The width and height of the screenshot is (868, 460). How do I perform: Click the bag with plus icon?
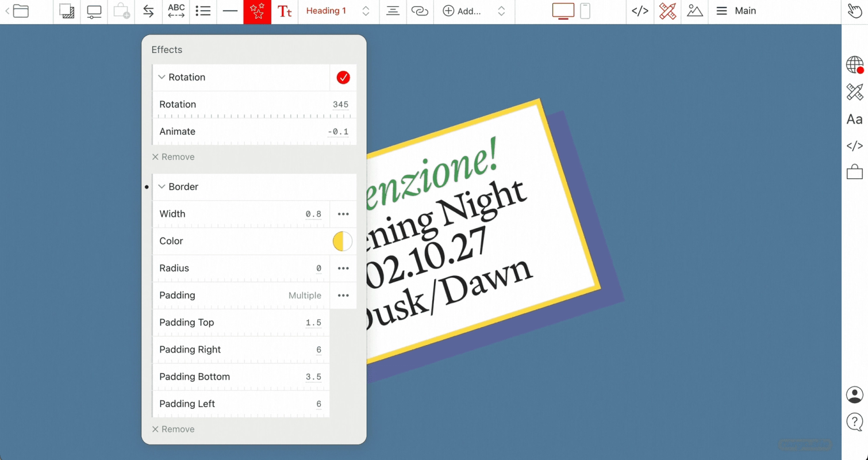[121, 11]
